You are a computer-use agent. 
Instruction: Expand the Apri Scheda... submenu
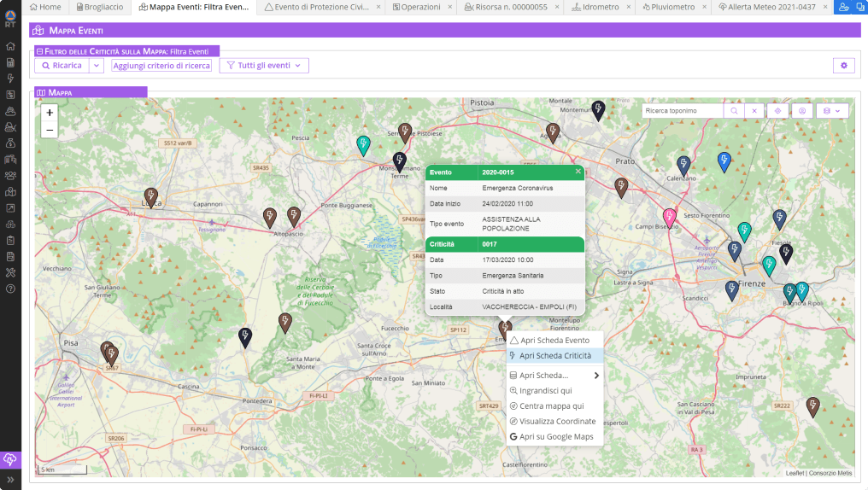554,375
